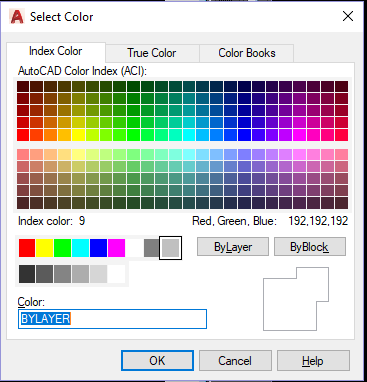Click the ByLayer color preview box
The height and width of the screenshot is (382, 367).
coord(296,299)
